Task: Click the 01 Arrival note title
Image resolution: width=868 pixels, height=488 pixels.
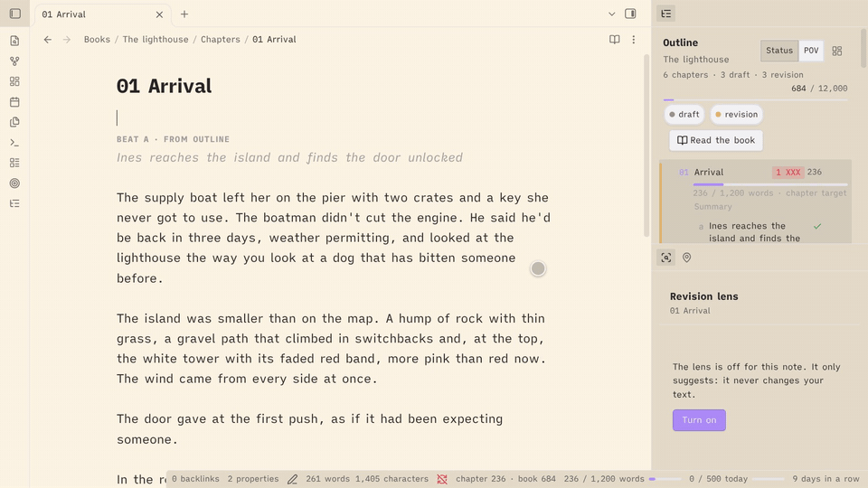Action: 164,86
